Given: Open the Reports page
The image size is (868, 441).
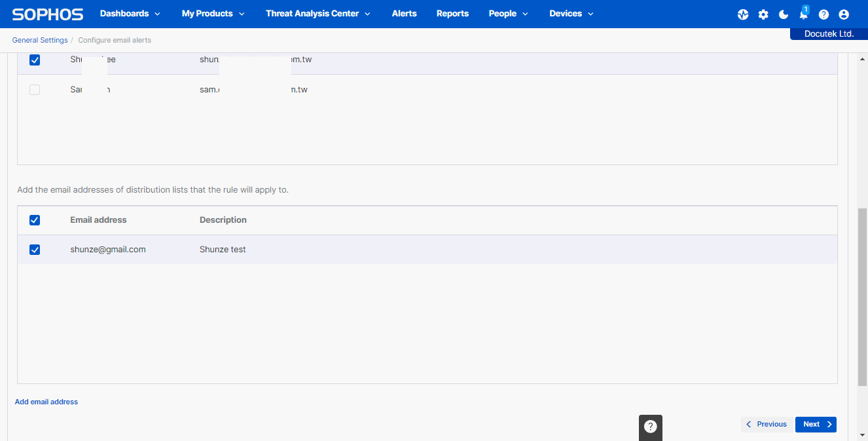Looking at the screenshot, I should coord(452,14).
